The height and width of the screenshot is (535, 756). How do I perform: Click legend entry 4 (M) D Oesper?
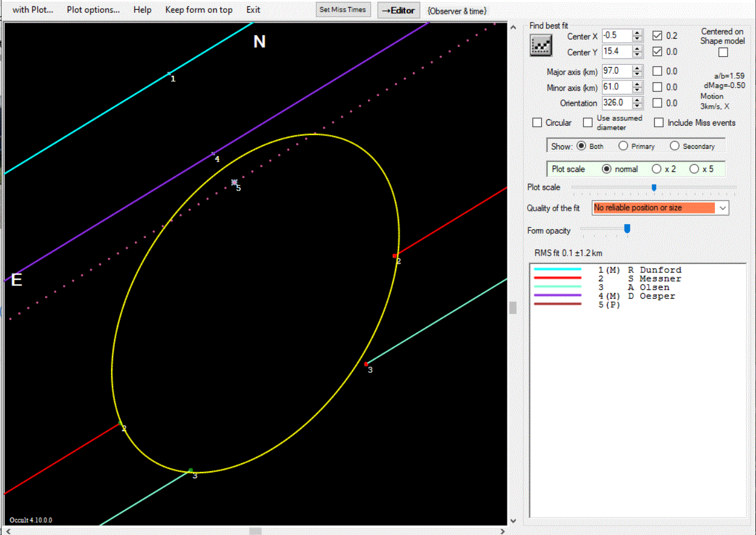point(637,296)
